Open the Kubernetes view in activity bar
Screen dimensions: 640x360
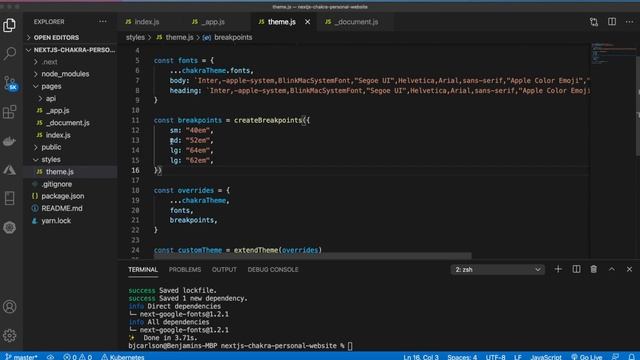9,227
